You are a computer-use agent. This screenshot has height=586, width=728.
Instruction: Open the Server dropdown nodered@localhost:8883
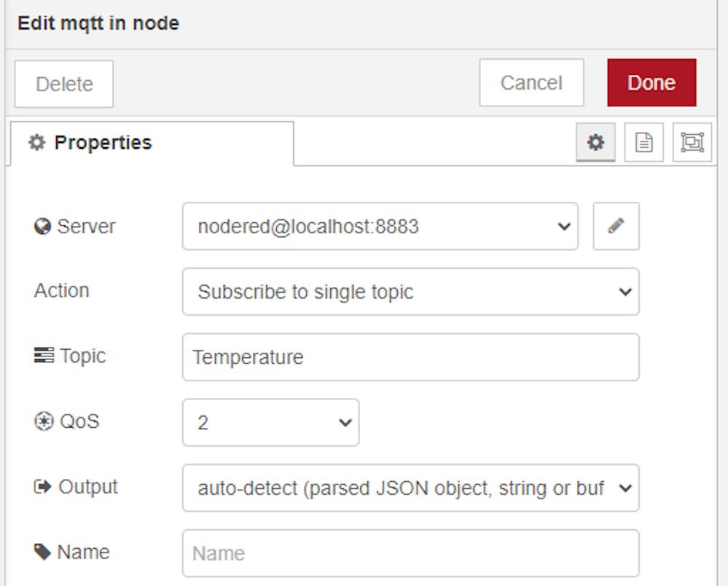pos(380,226)
